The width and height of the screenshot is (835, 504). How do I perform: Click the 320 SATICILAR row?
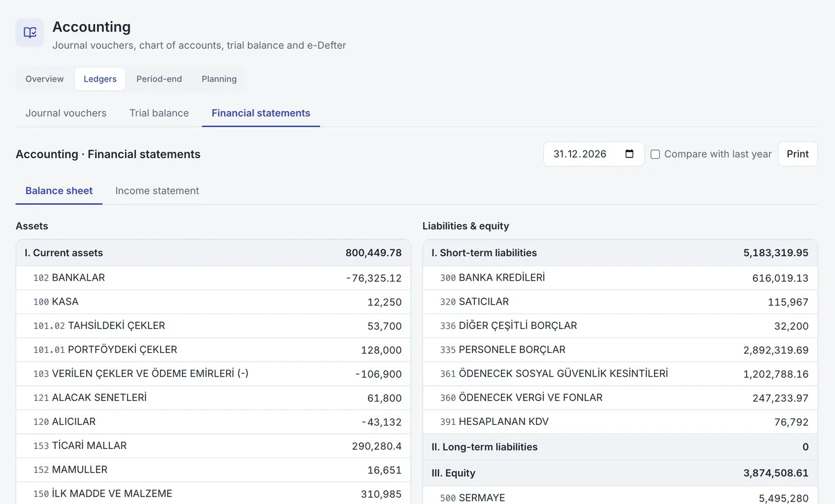[x=620, y=302]
